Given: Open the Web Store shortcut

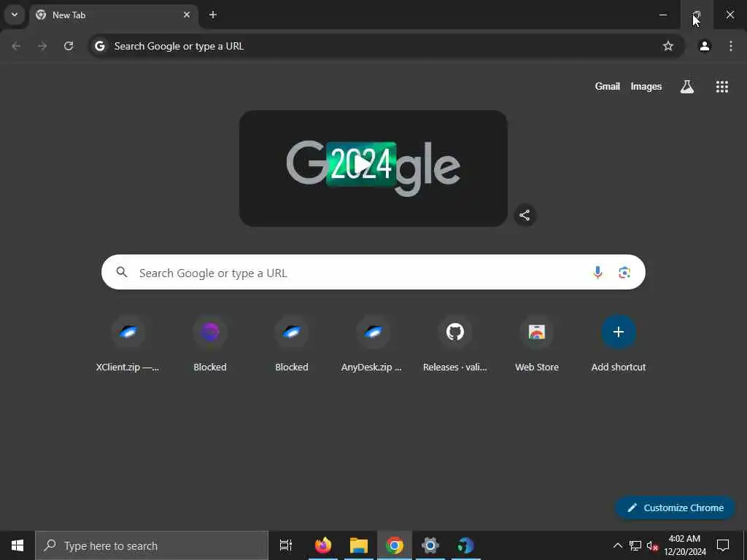Looking at the screenshot, I should 537,343.
